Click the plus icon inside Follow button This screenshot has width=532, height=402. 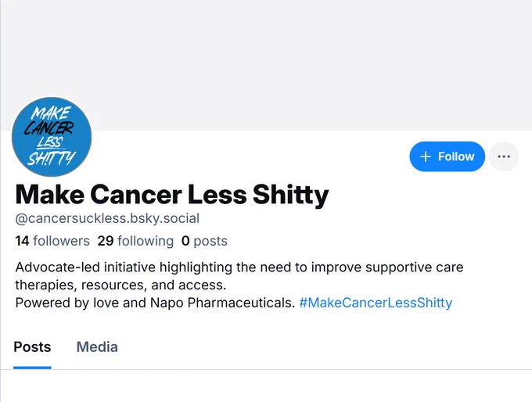pyautogui.click(x=425, y=156)
